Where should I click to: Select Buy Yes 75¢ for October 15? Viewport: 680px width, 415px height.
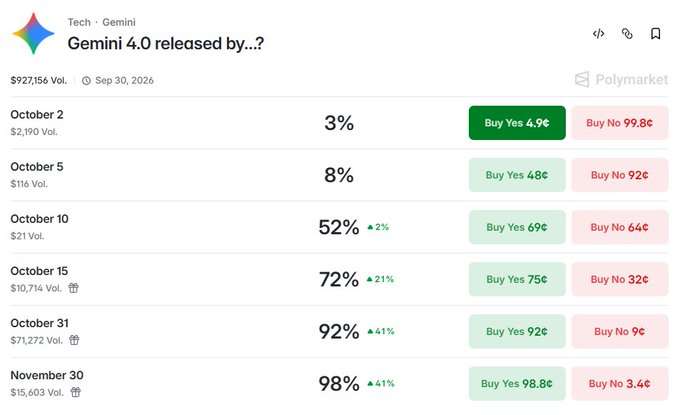point(517,279)
